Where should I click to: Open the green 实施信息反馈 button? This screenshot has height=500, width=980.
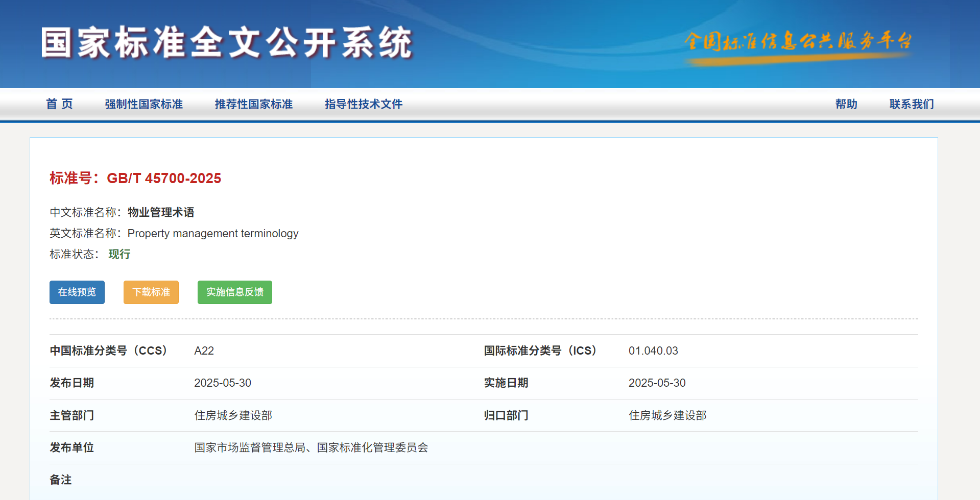click(234, 292)
